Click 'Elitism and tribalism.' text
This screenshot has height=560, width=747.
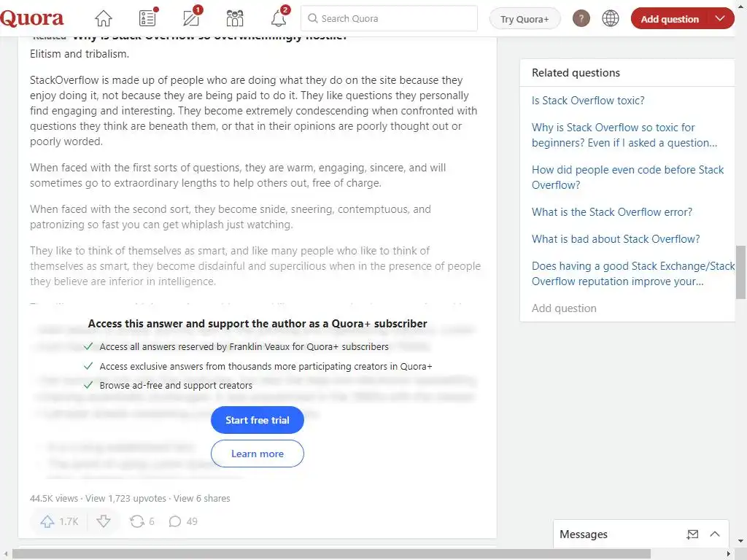click(x=80, y=54)
